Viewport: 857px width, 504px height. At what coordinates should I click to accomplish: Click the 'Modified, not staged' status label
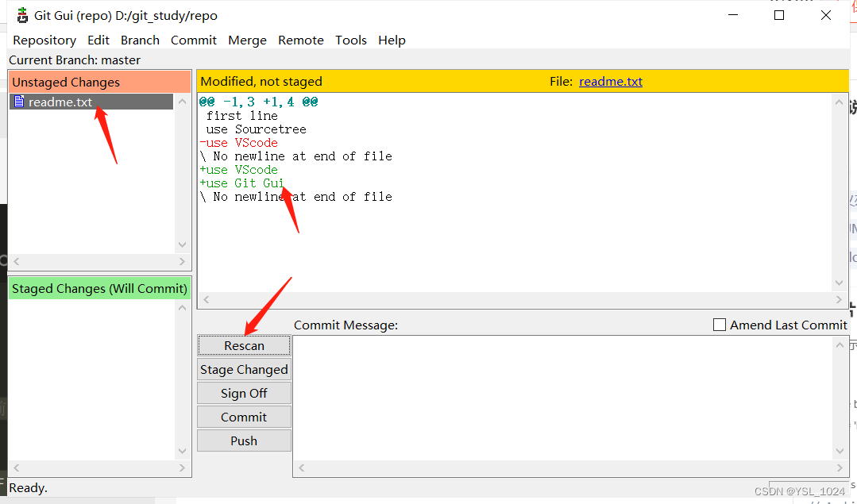point(261,82)
